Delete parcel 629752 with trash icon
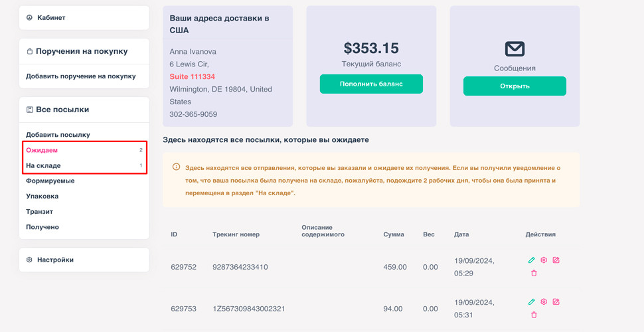 coord(534,273)
